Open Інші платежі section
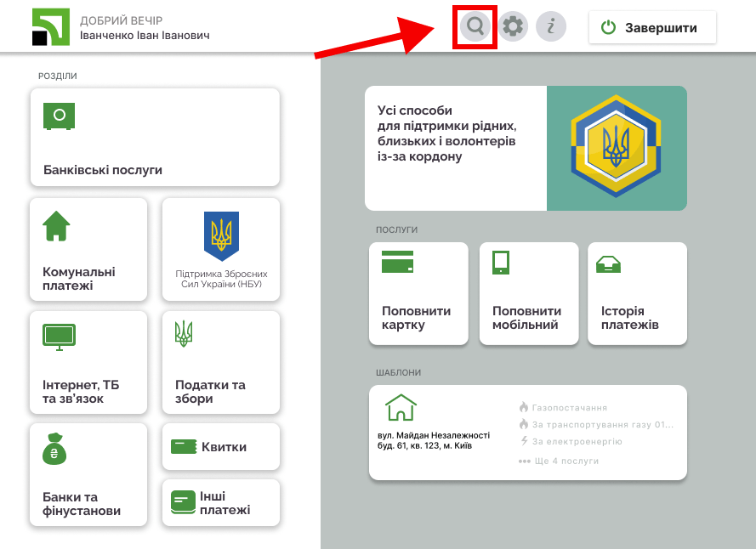Viewport: 756px width, 549px height. point(221,502)
